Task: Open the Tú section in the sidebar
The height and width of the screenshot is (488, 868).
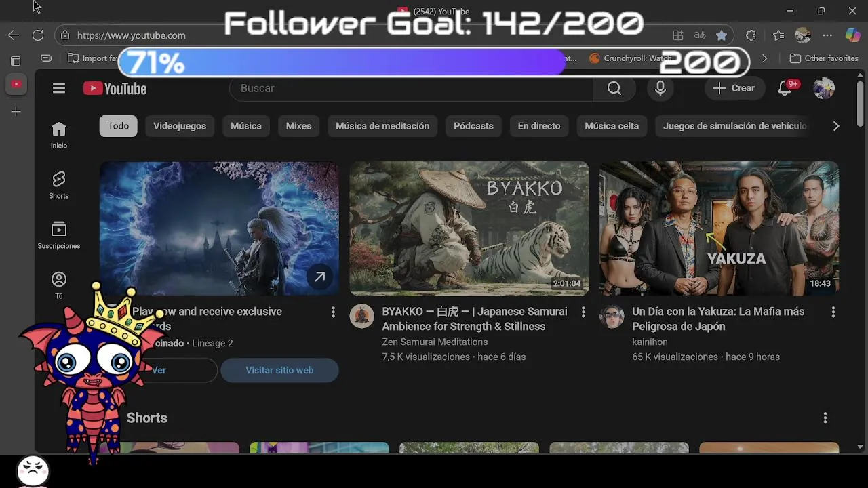Action: (59, 285)
